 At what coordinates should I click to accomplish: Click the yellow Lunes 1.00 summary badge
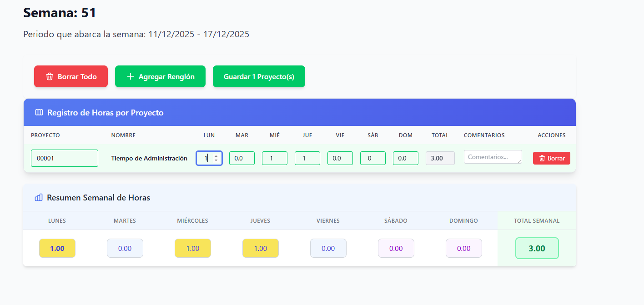pos(57,248)
